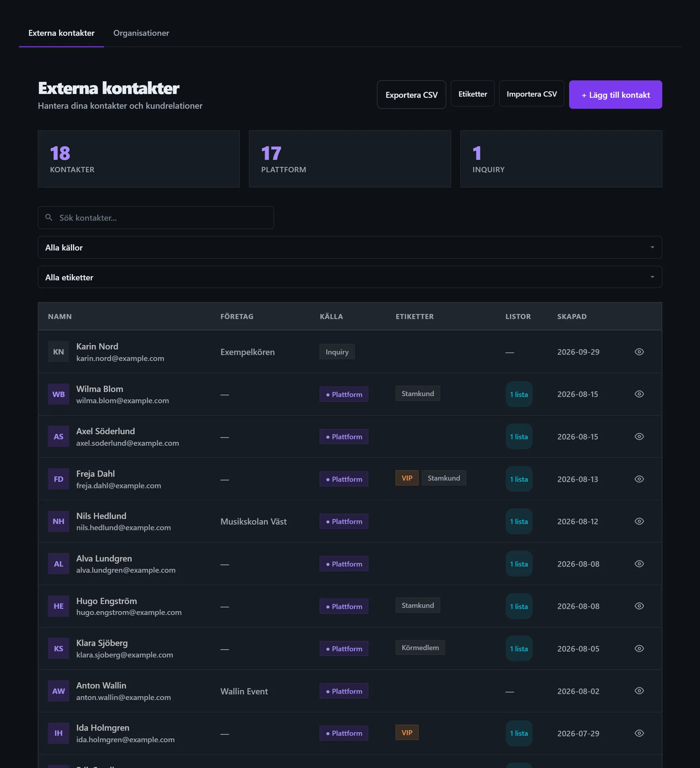
Task: Click Ida Holmgren's eye icon
Action: click(x=639, y=733)
